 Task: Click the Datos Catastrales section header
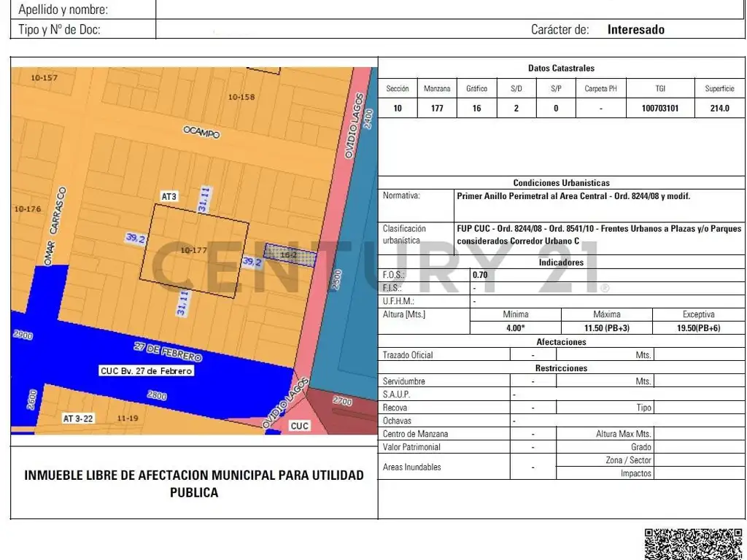tap(561, 68)
